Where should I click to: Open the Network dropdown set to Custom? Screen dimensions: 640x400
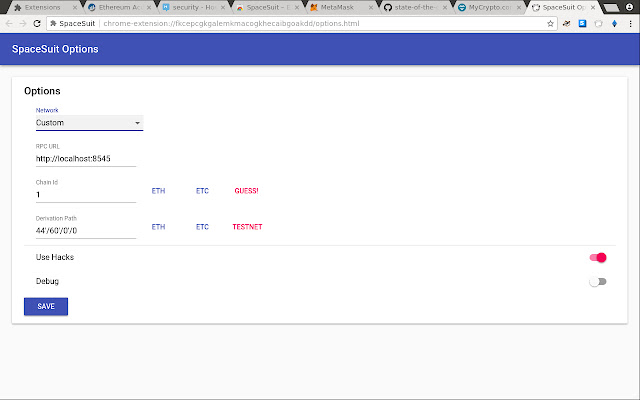[89, 123]
